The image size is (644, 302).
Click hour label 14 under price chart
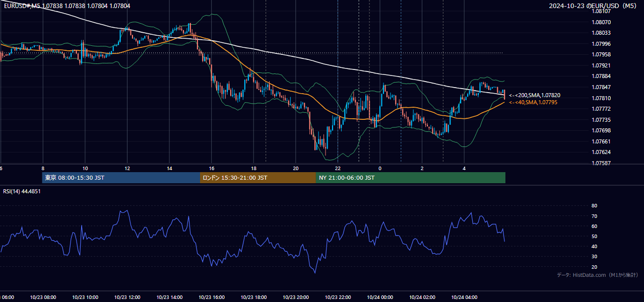(x=169, y=168)
